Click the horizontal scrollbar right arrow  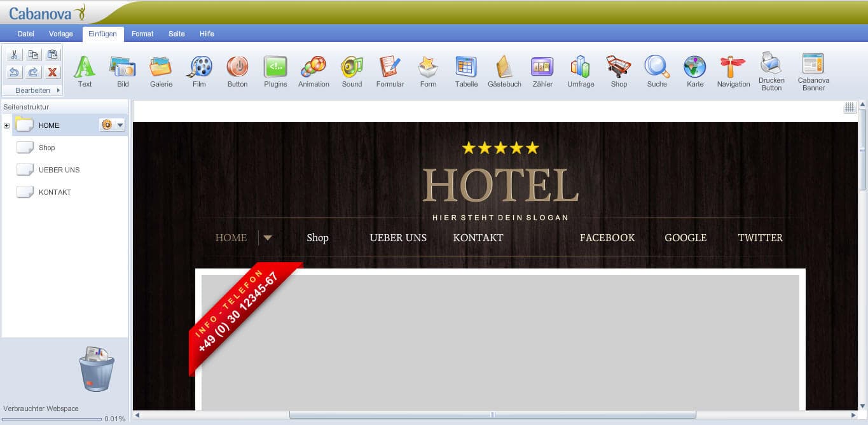[853, 415]
